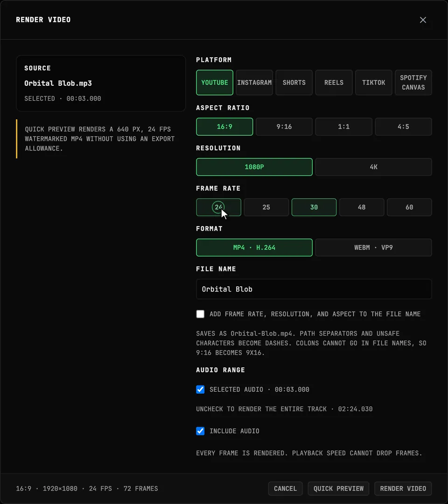448x504 pixels.
Task: Cancel the render dialog
Action: point(285,489)
